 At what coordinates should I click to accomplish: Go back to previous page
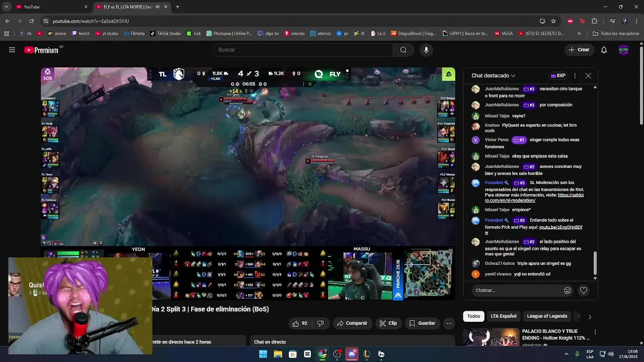tap(7, 21)
